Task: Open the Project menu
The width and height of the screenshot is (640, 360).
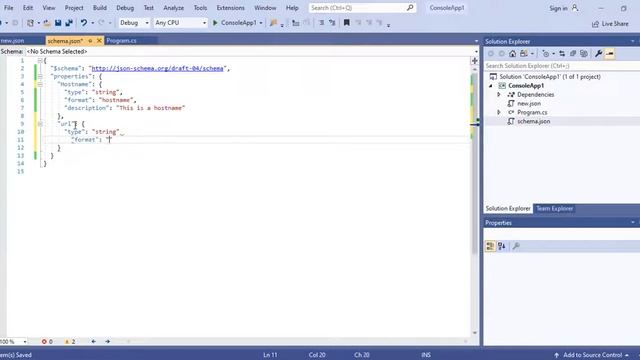Action: 74,8
